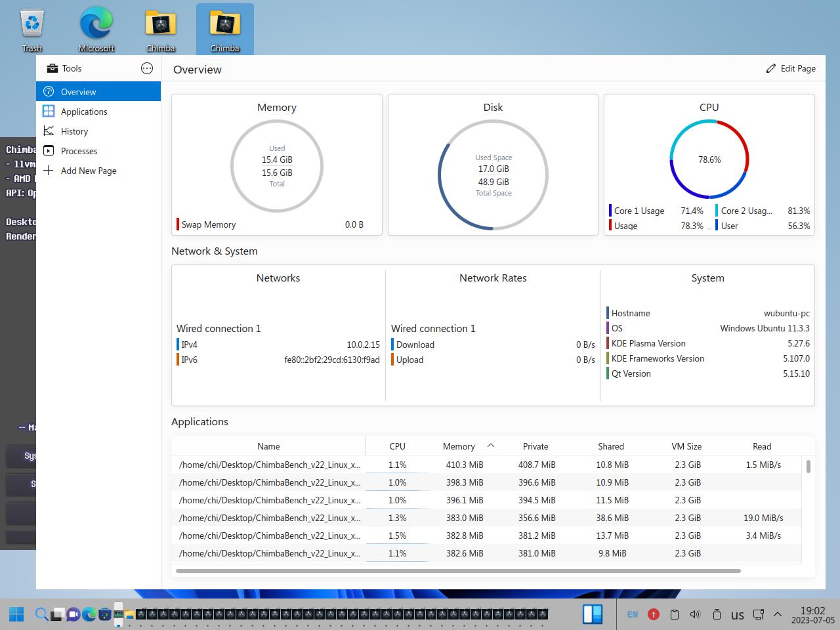The width and height of the screenshot is (840, 630).
Task: Select the Overview page in sidebar
Action: pyautogui.click(x=78, y=92)
